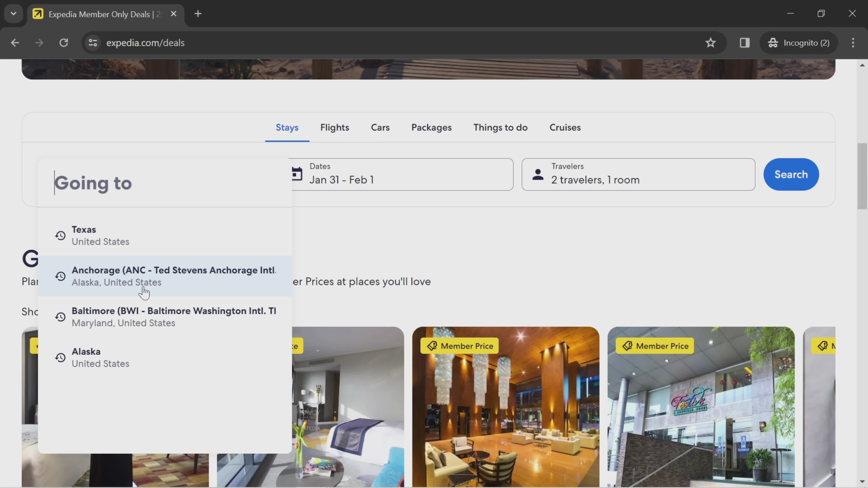The width and height of the screenshot is (868, 488).
Task: Reload the current page
Action: click(x=64, y=43)
